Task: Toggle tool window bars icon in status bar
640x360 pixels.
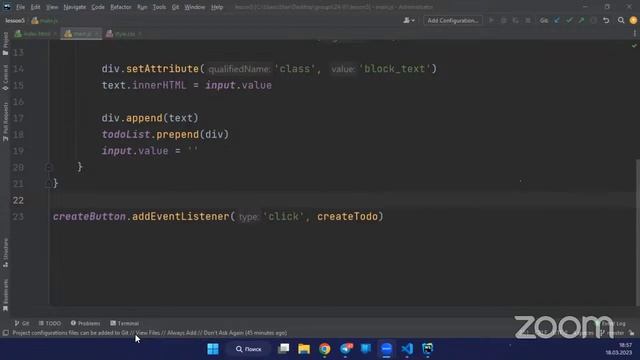Action: (5, 333)
